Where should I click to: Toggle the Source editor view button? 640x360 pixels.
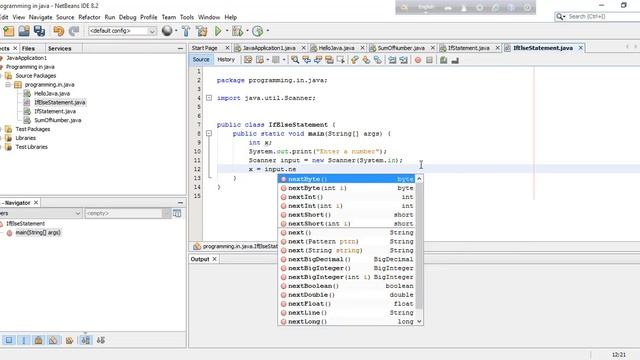click(x=201, y=60)
